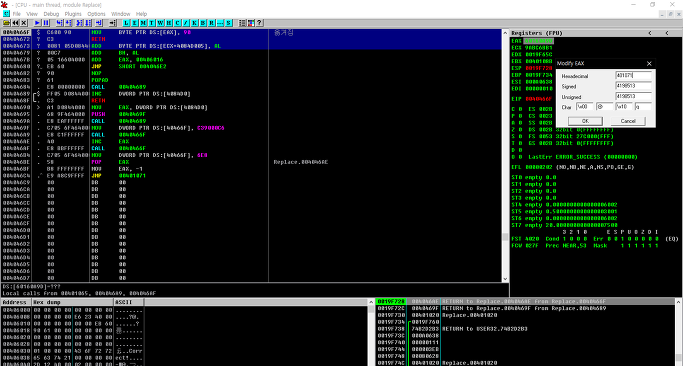Click the Execute till return icon

(99, 23)
